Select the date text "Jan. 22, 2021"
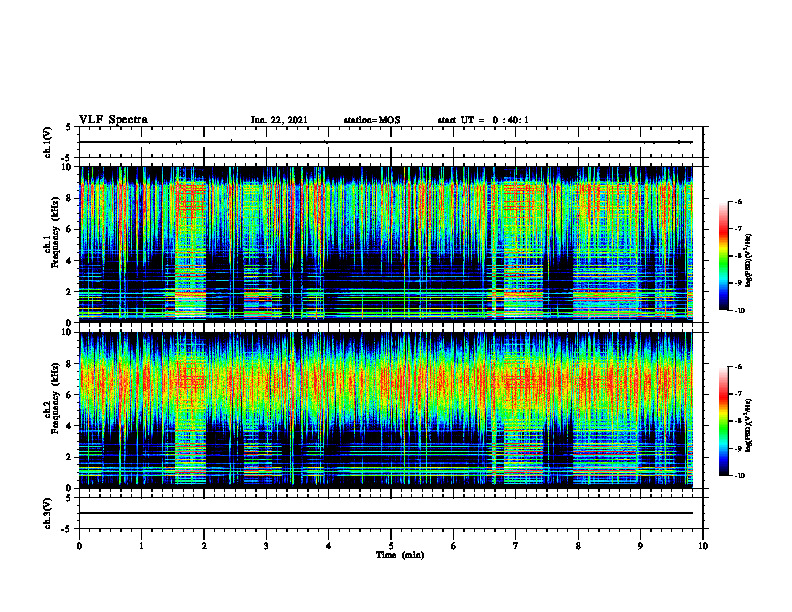This screenshot has width=792, height=612. tap(279, 120)
